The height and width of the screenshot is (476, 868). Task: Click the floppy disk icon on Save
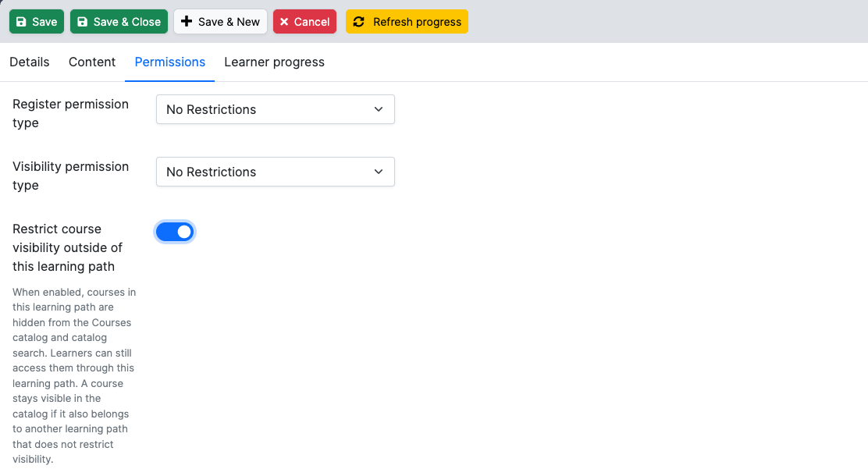21,22
